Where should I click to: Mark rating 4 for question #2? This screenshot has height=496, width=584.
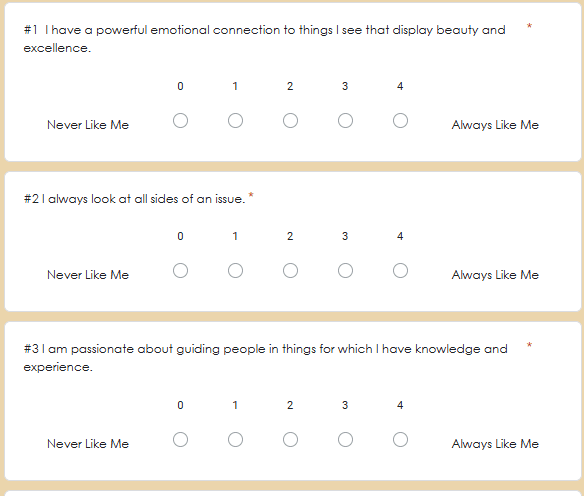point(400,271)
